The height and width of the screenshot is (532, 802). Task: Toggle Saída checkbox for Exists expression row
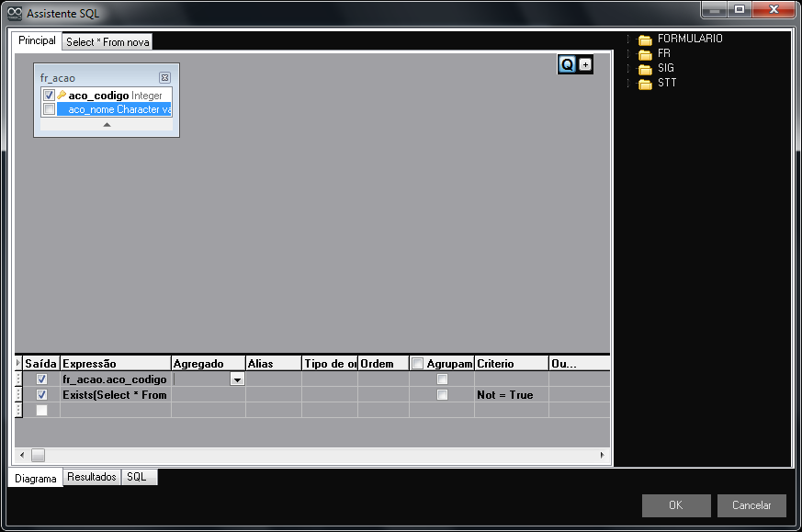coord(41,395)
